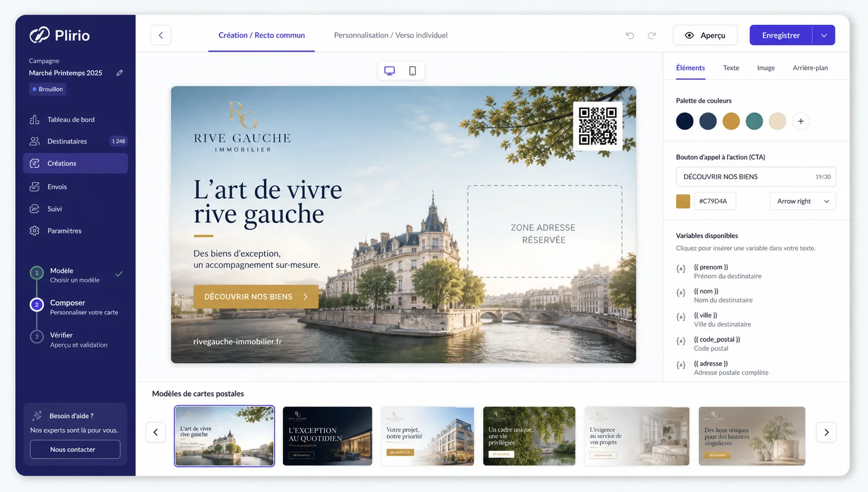Open Paramètres settings
Viewport: 868px width, 492px height.
pyautogui.click(x=75, y=231)
